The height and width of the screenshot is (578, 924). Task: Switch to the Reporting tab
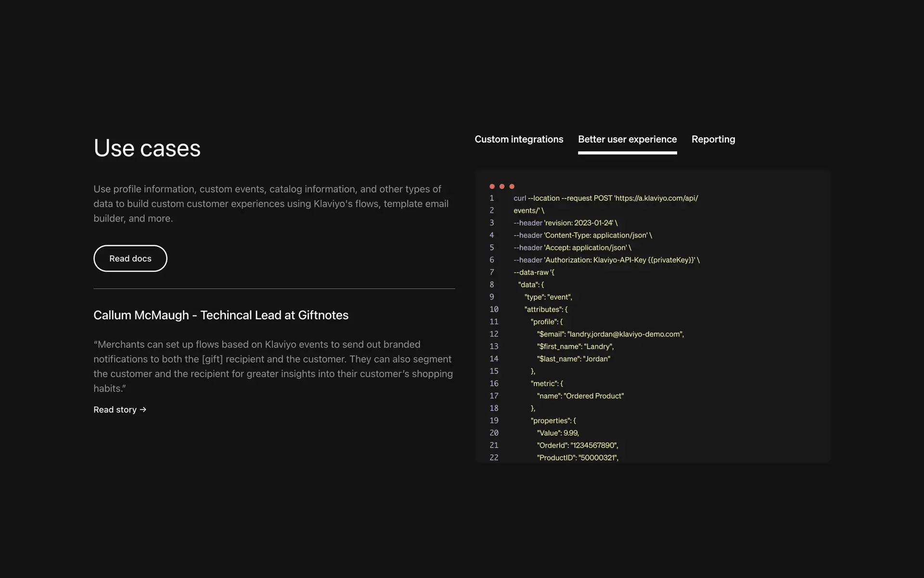coord(713,139)
